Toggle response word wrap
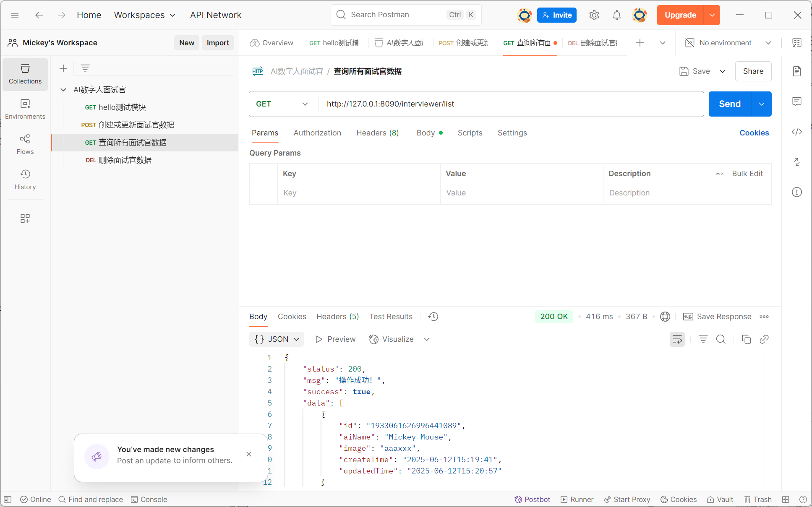Image resolution: width=812 pixels, height=507 pixels. 677,339
